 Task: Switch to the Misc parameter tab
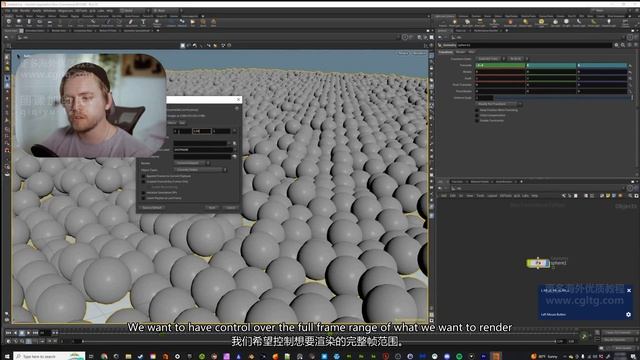click(471, 52)
